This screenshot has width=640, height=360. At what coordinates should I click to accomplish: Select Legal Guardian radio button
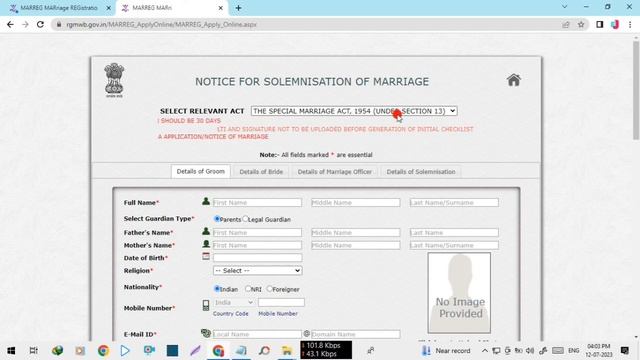click(x=245, y=219)
